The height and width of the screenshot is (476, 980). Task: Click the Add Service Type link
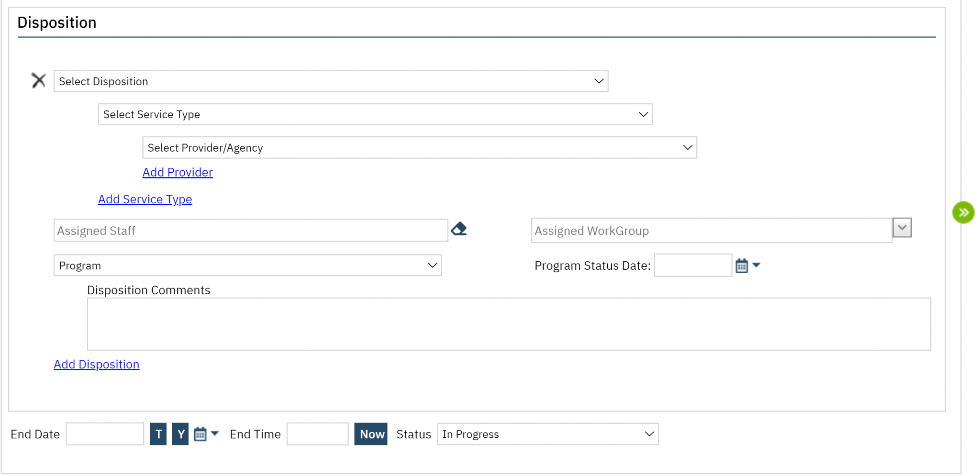pyautogui.click(x=145, y=199)
